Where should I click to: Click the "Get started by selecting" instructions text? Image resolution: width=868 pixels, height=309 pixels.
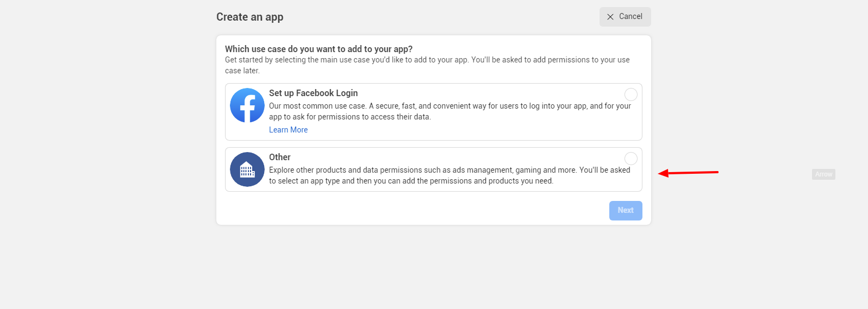point(427,65)
